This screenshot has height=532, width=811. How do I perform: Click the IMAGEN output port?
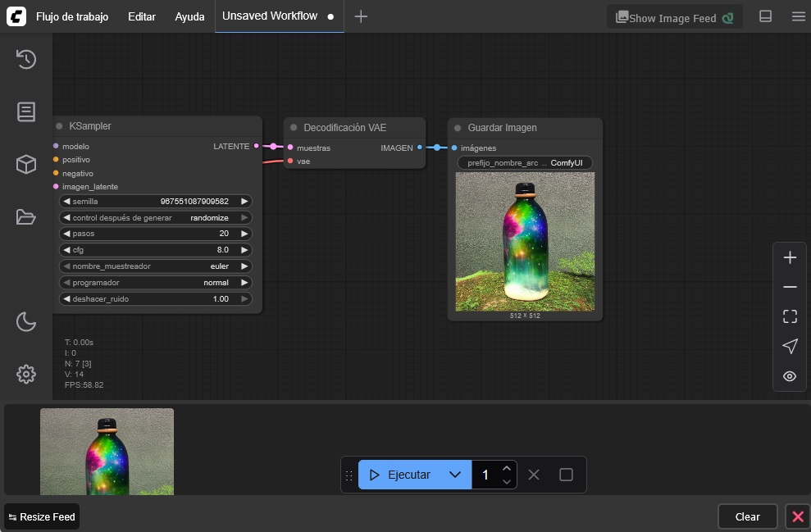tap(420, 148)
